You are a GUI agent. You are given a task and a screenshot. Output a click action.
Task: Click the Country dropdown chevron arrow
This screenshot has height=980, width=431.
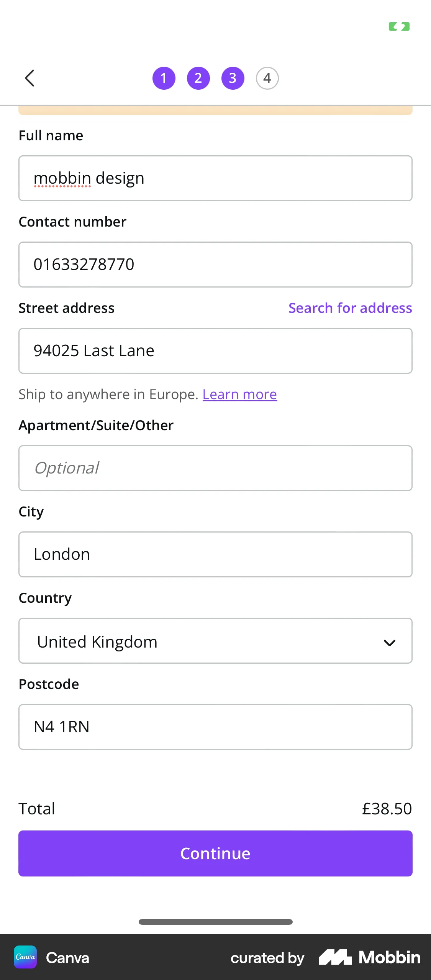pyautogui.click(x=389, y=643)
